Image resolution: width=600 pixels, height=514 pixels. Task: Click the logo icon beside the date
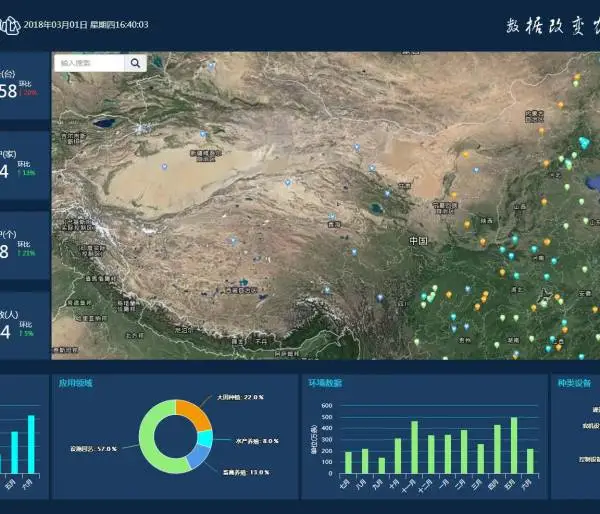pos(10,26)
